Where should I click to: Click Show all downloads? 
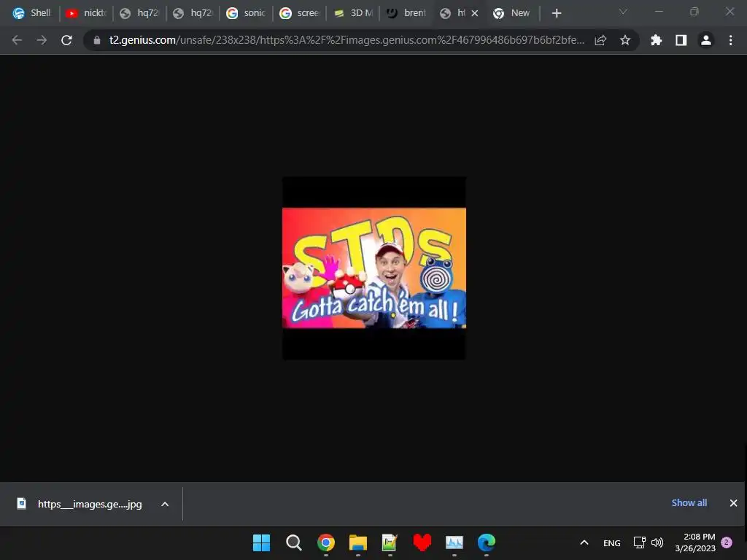689,503
